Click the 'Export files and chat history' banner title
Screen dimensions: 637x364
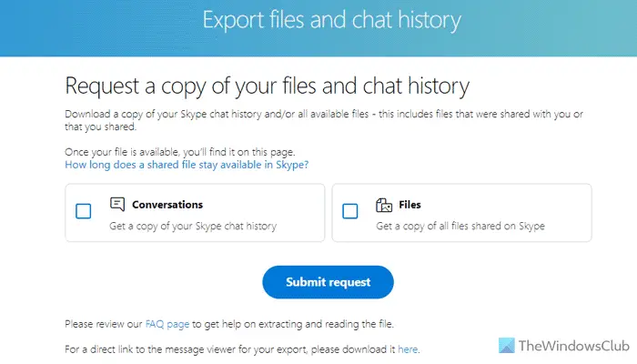click(x=332, y=20)
